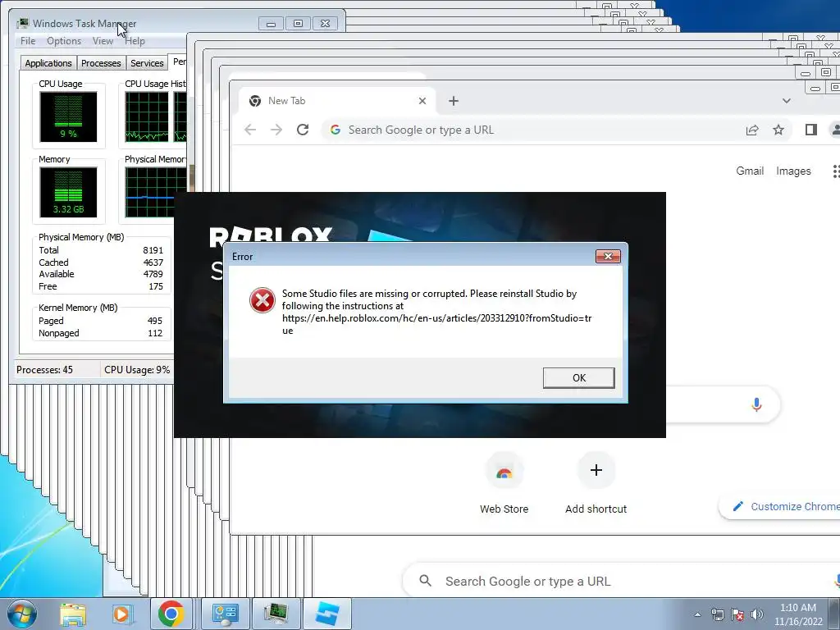Open Gmail link on New Tab page
The height and width of the screenshot is (630, 840).
tap(750, 171)
